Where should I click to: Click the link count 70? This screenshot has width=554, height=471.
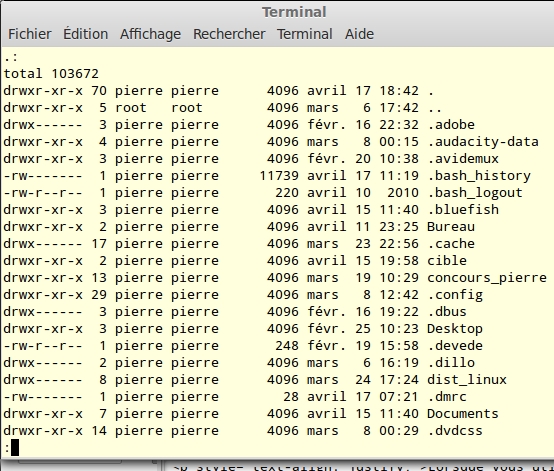point(99,91)
